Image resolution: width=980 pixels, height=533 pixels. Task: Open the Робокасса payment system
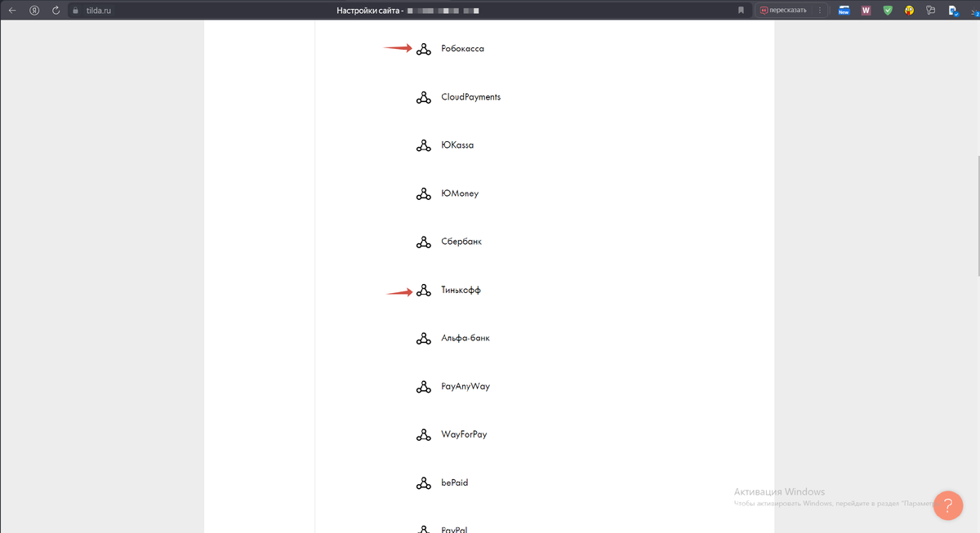[462, 49]
